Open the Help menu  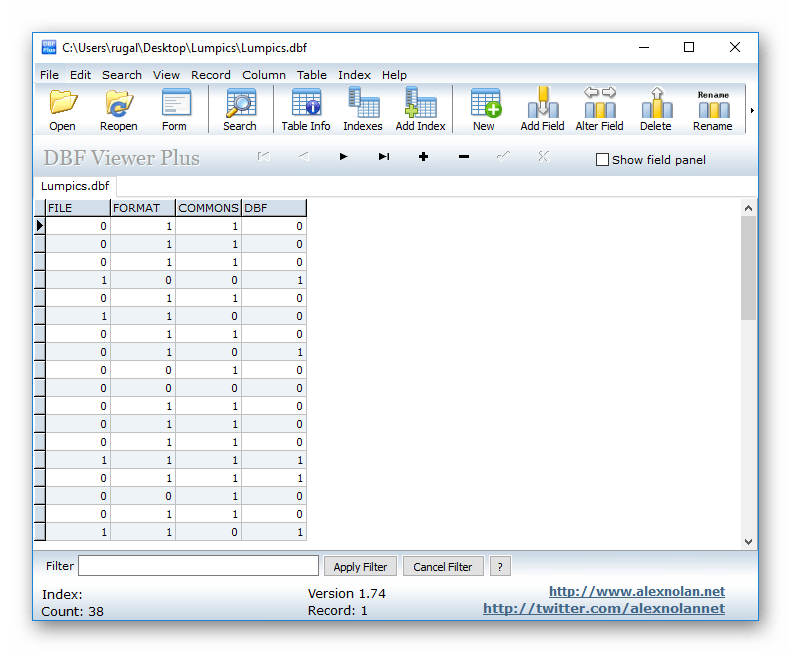[x=394, y=75]
